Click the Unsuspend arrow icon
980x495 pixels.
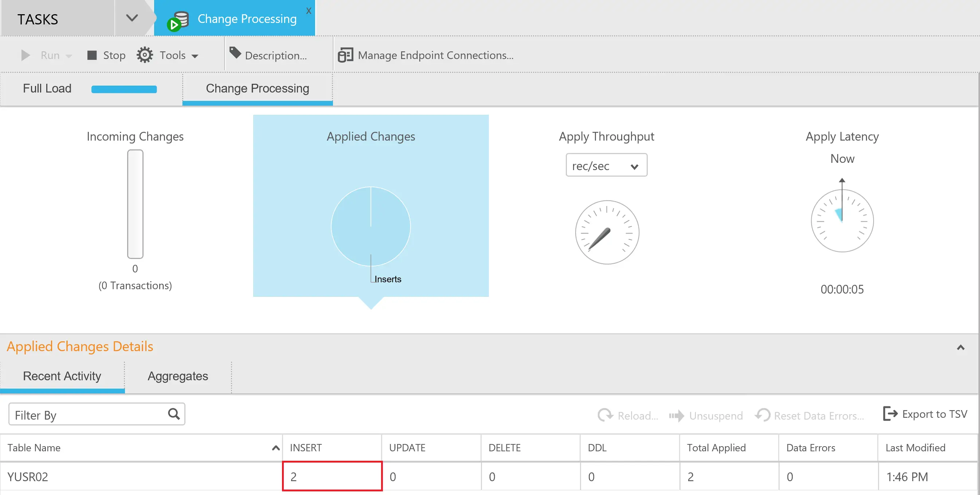pyautogui.click(x=677, y=416)
